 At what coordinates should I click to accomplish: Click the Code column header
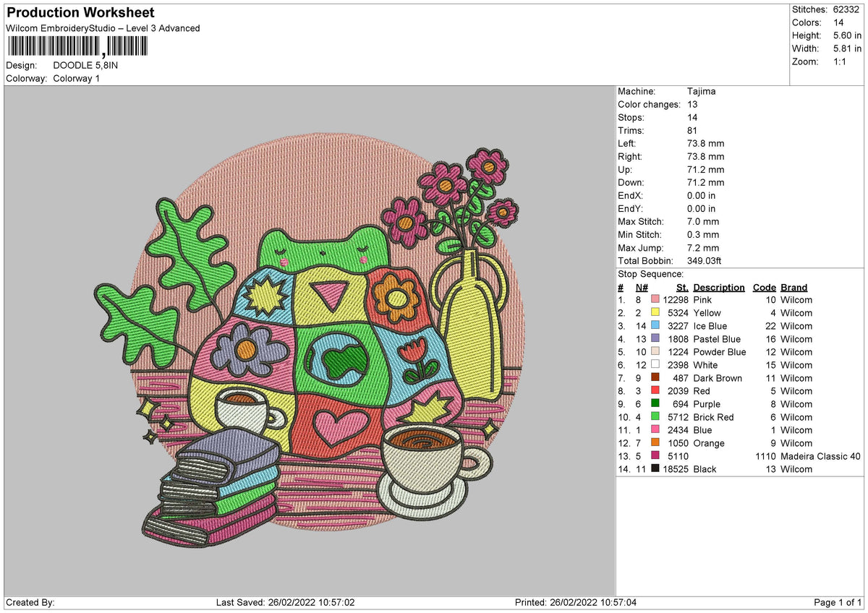[764, 287]
